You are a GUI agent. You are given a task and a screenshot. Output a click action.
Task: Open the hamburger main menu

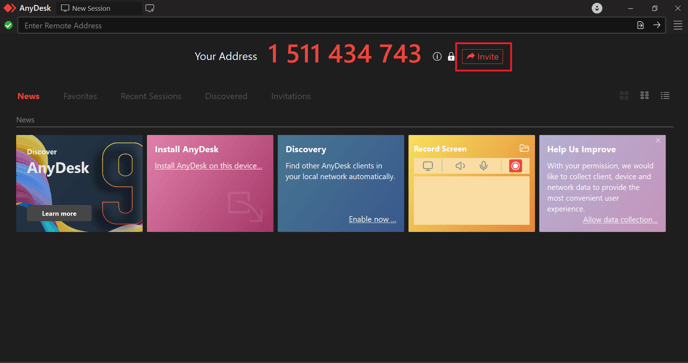click(x=677, y=25)
